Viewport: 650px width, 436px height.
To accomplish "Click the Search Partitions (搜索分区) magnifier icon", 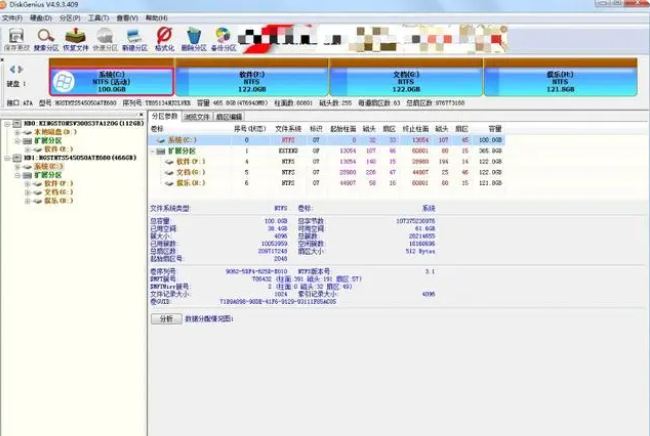I will (46, 38).
